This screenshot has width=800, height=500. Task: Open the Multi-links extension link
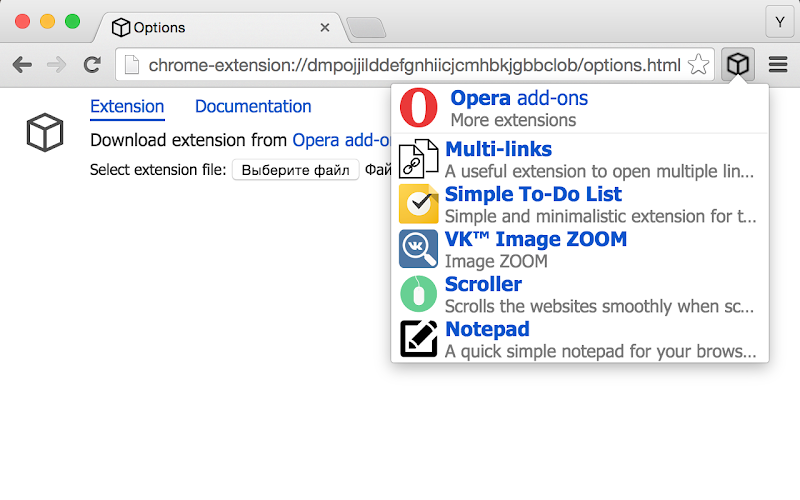(498, 149)
